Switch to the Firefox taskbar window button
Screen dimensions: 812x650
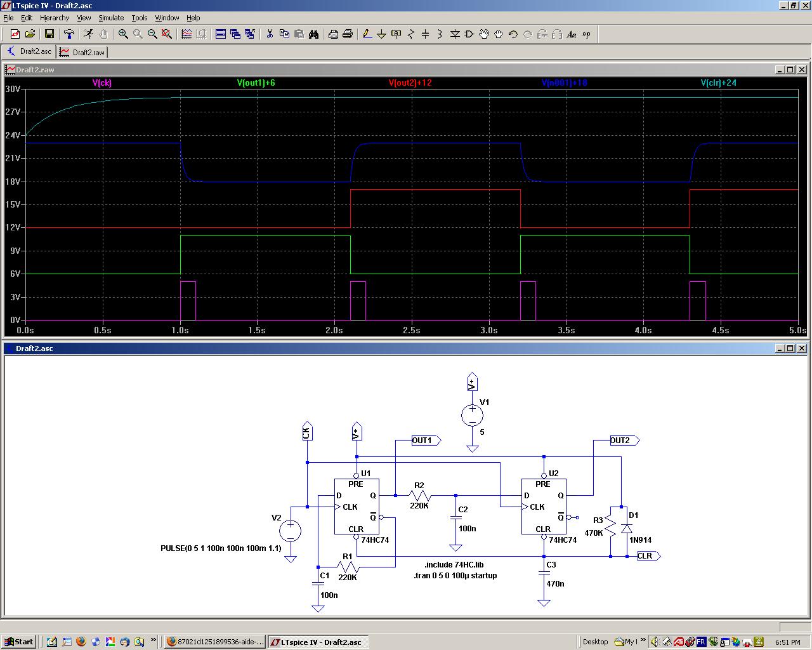pos(214,642)
